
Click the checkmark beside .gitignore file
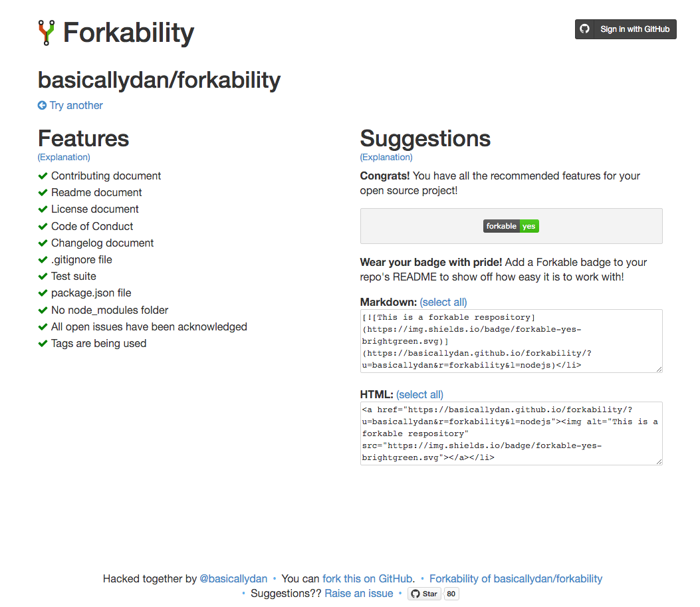43,259
